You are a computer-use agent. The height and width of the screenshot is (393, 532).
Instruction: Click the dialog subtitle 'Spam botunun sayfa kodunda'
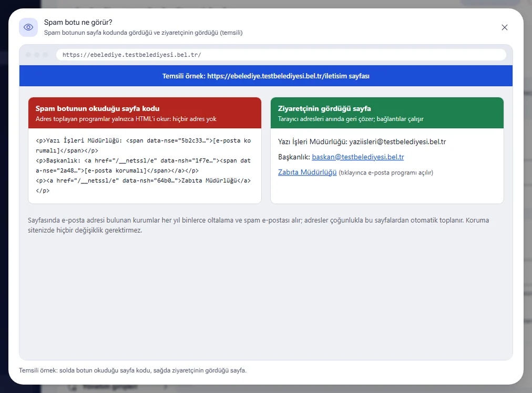(x=143, y=33)
